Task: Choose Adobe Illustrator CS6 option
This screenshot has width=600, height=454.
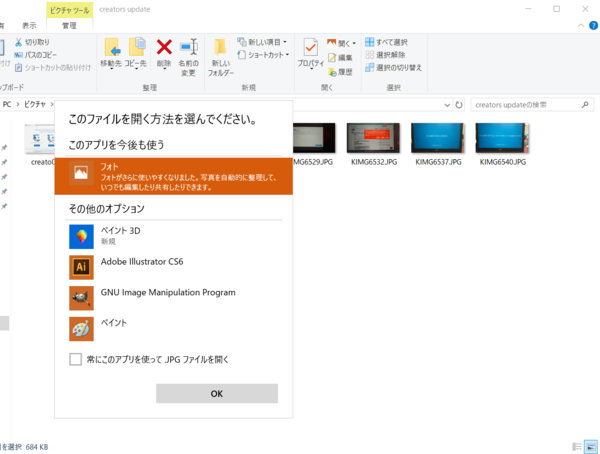Action: click(x=174, y=267)
